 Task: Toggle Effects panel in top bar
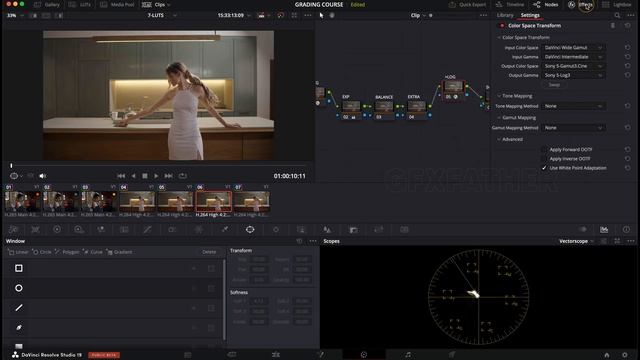[x=580, y=5]
